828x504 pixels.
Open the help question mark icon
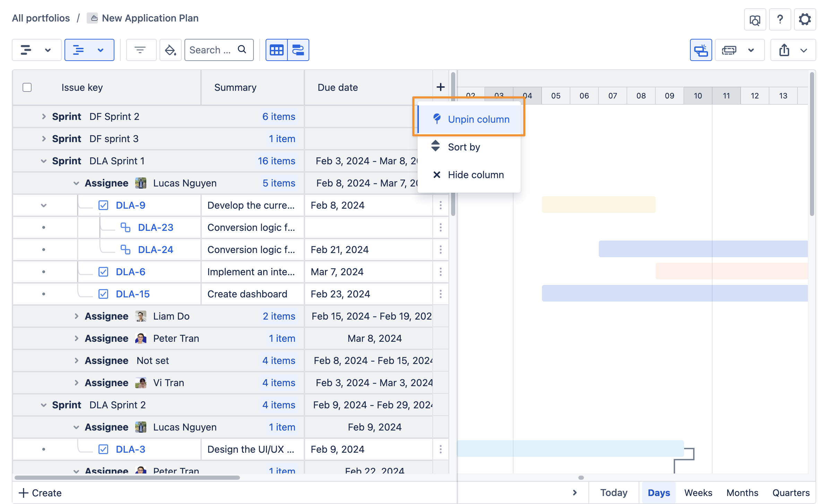click(x=780, y=19)
